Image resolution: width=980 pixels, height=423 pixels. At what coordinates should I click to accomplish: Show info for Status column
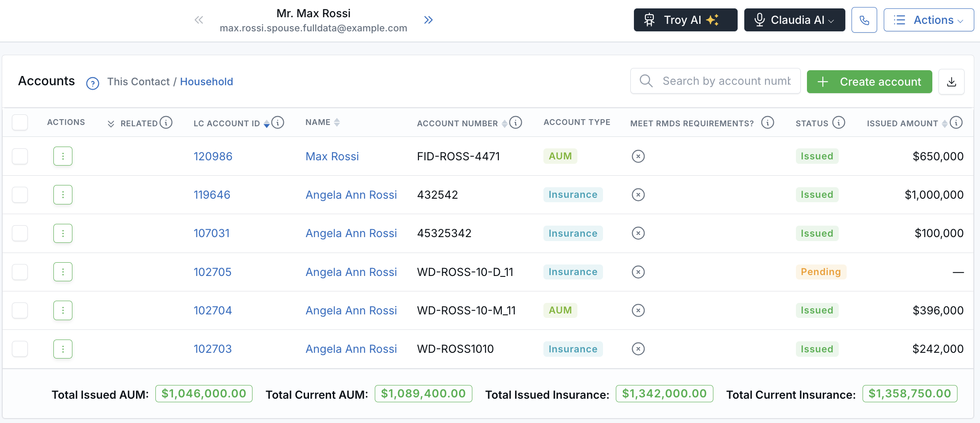coord(839,122)
